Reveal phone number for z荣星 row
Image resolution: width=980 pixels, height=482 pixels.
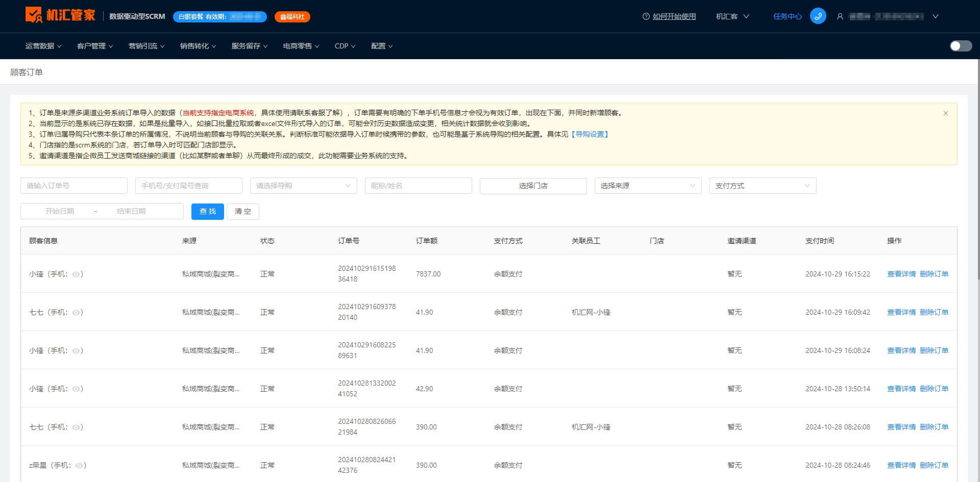[x=79, y=466]
